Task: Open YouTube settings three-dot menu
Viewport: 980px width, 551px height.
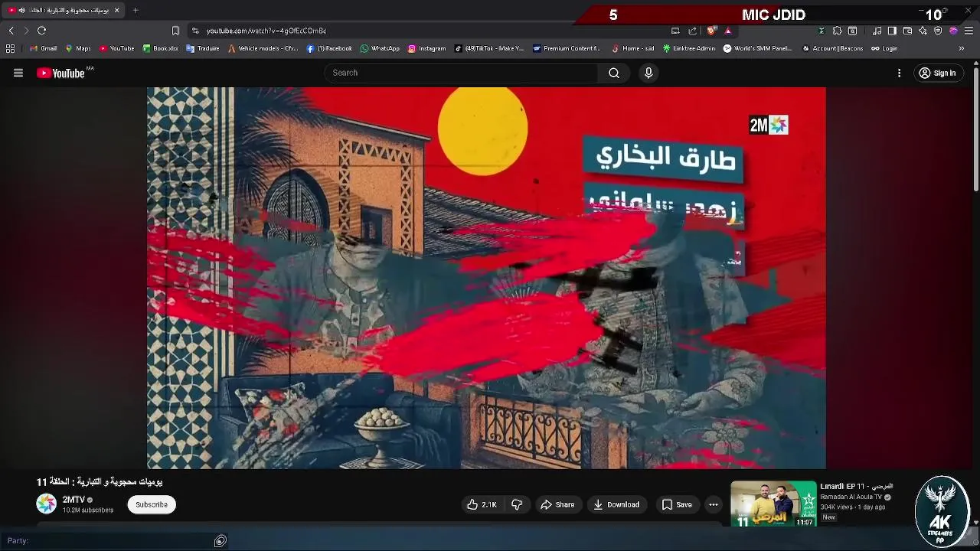Action: click(899, 73)
